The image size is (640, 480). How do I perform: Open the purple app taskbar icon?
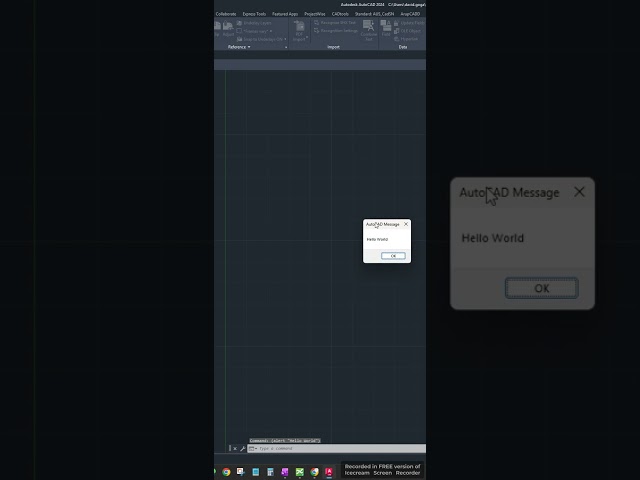click(x=285, y=472)
